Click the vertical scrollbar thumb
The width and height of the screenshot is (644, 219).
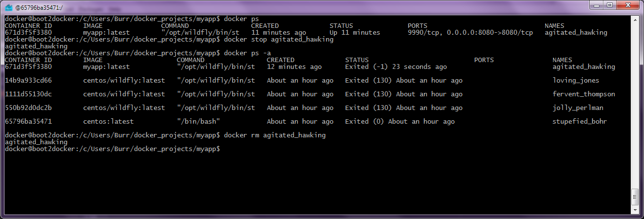(x=635, y=197)
